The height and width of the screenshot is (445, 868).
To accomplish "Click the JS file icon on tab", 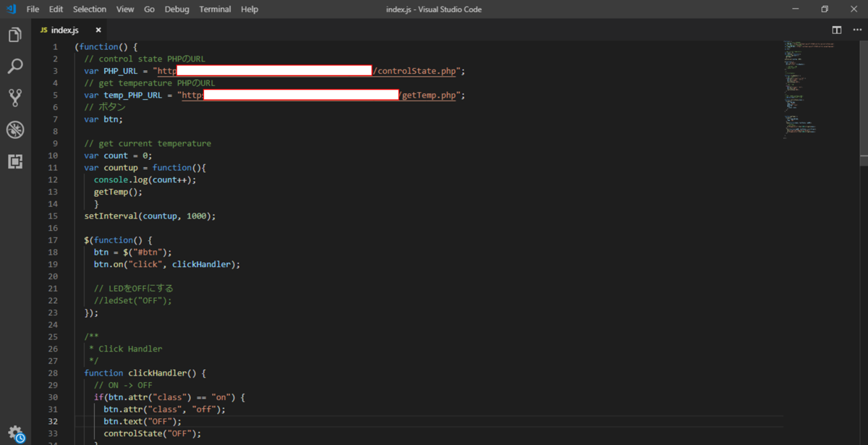I will pos(43,30).
